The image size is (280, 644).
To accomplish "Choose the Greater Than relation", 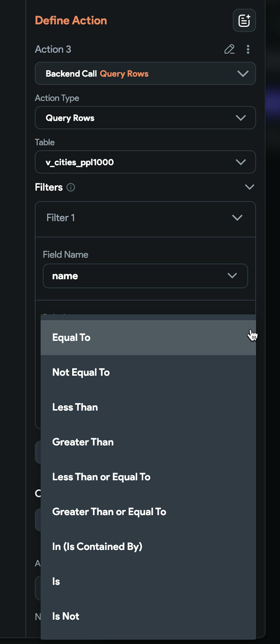I will (x=148, y=442).
